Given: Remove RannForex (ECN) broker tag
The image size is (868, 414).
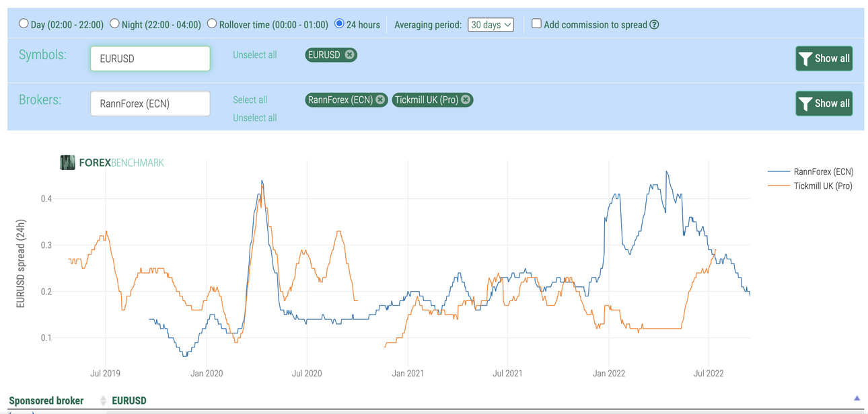Looking at the screenshot, I should click(x=380, y=99).
